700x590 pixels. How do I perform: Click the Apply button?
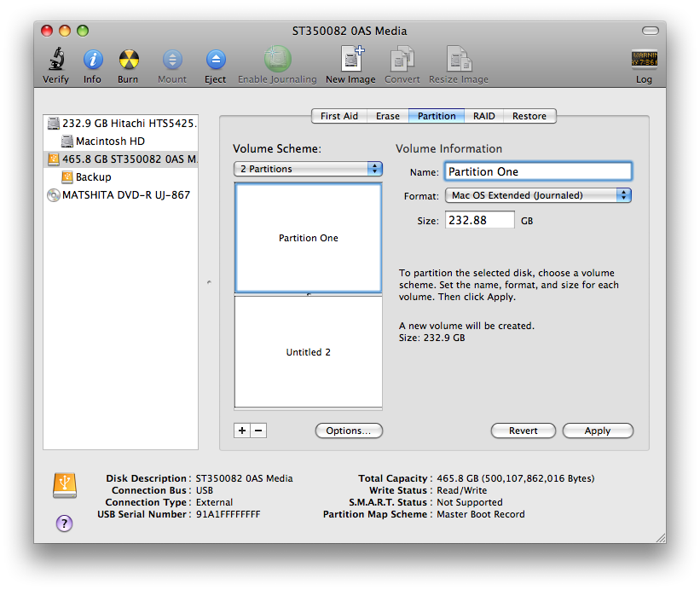point(598,431)
